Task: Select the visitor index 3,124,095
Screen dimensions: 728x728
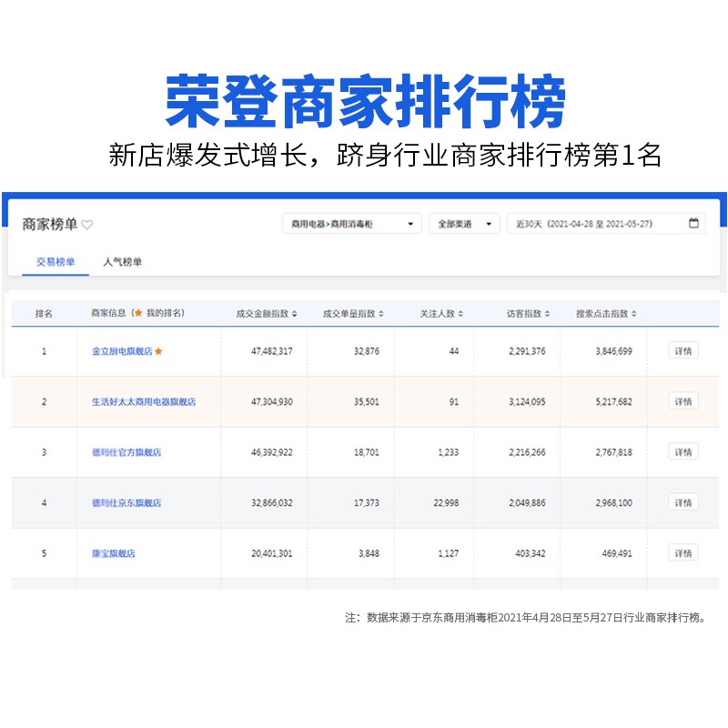Action: [x=528, y=402]
